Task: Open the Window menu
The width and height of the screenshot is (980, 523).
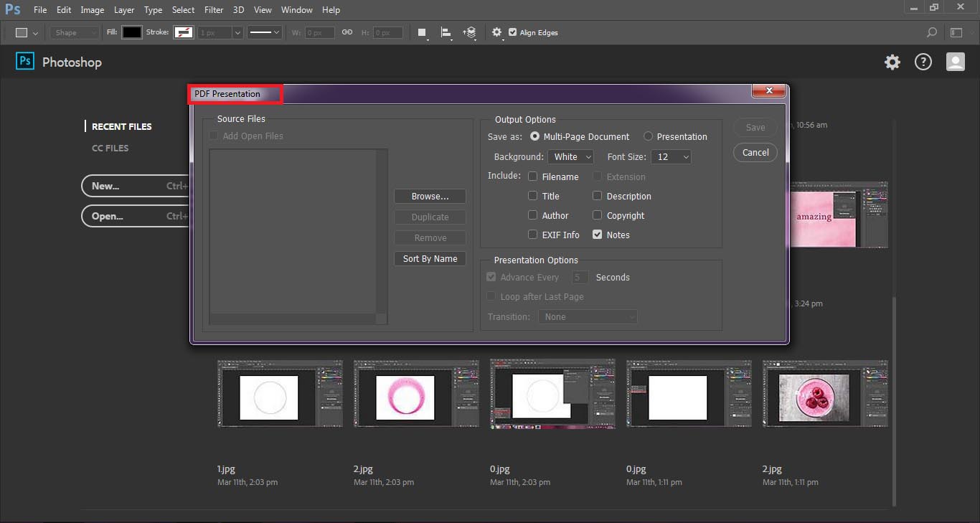Action: (296, 10)
